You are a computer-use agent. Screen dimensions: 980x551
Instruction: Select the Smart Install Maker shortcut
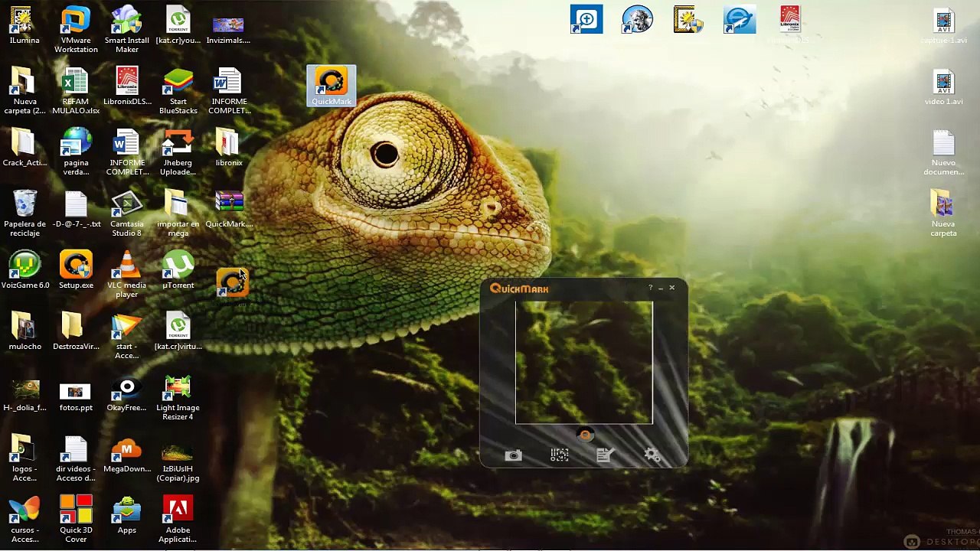[x=127, y=29]
